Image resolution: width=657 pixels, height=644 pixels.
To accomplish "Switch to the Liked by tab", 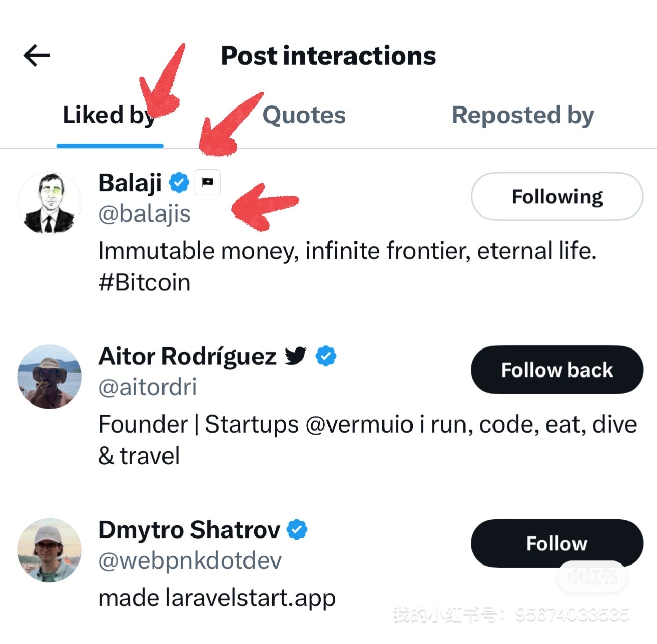I will 109,115.
